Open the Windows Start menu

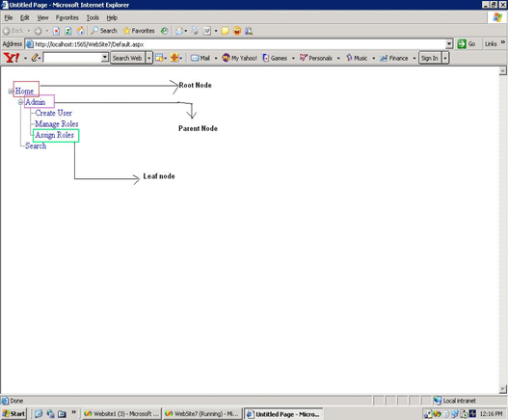[x=13, y=413]
